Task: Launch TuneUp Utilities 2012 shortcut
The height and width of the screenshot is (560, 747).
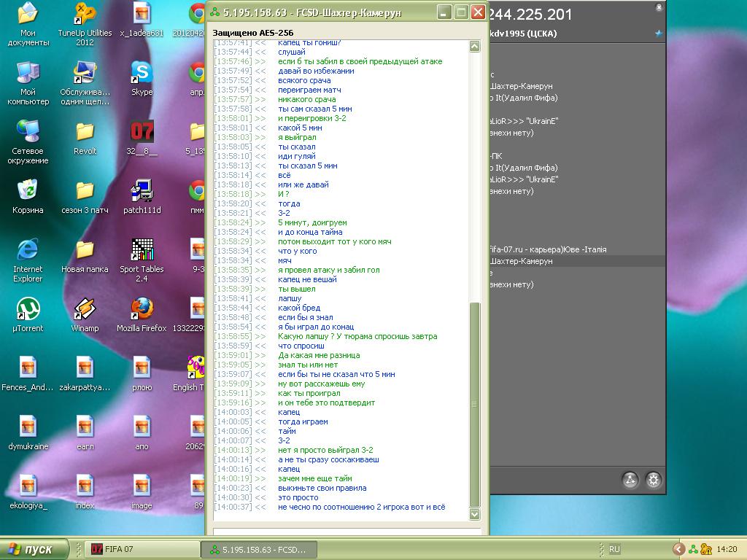Action: pos(85,24)
